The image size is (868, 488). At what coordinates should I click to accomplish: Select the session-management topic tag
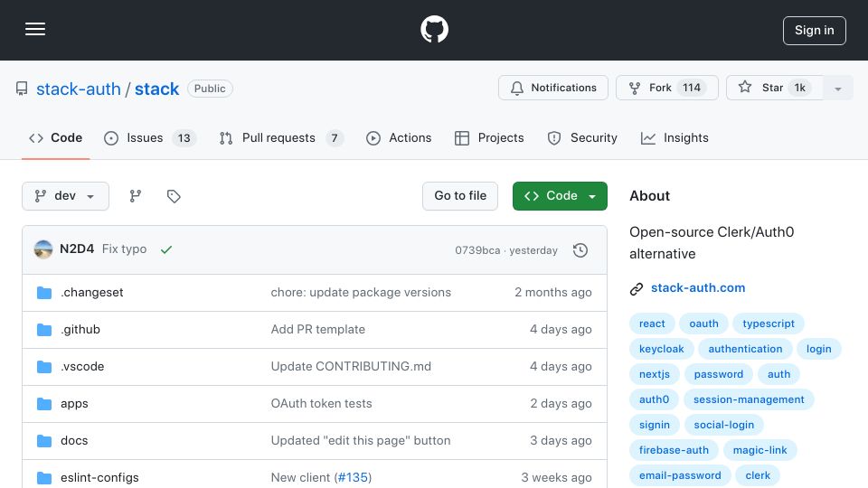pyautogui.click(x=749, y=399)
